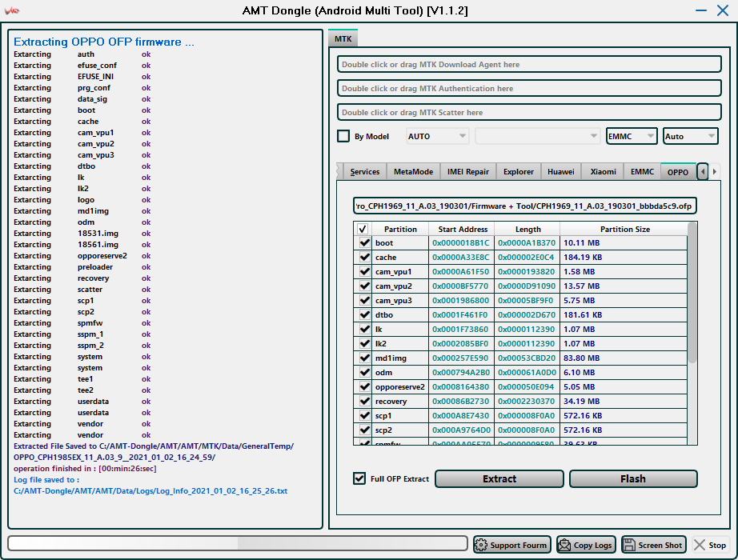Screen dimensions: 738x560
Task: Click the Screen Shot button label
Action: click(660, 545)
